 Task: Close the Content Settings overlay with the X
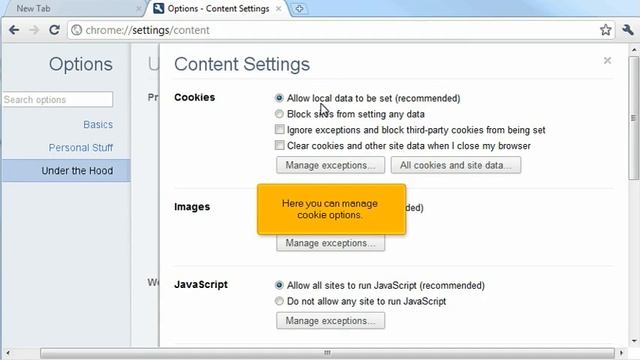(607, 60)
